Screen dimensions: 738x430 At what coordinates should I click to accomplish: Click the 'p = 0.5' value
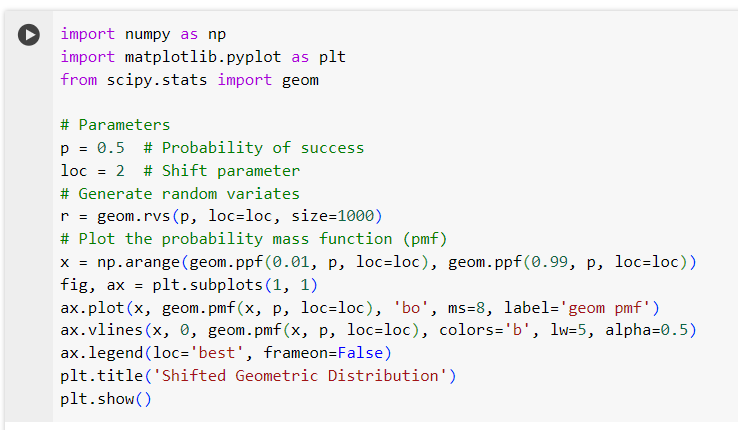(92, 148)
